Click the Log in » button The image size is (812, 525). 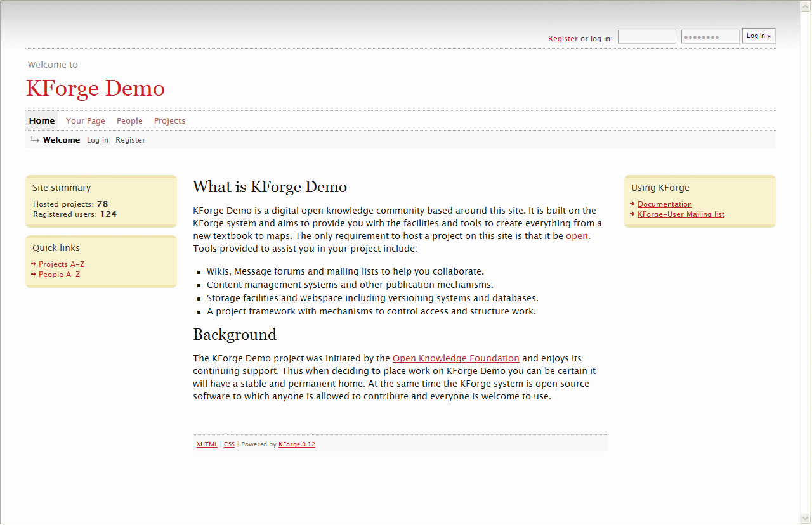pos(759,36)
